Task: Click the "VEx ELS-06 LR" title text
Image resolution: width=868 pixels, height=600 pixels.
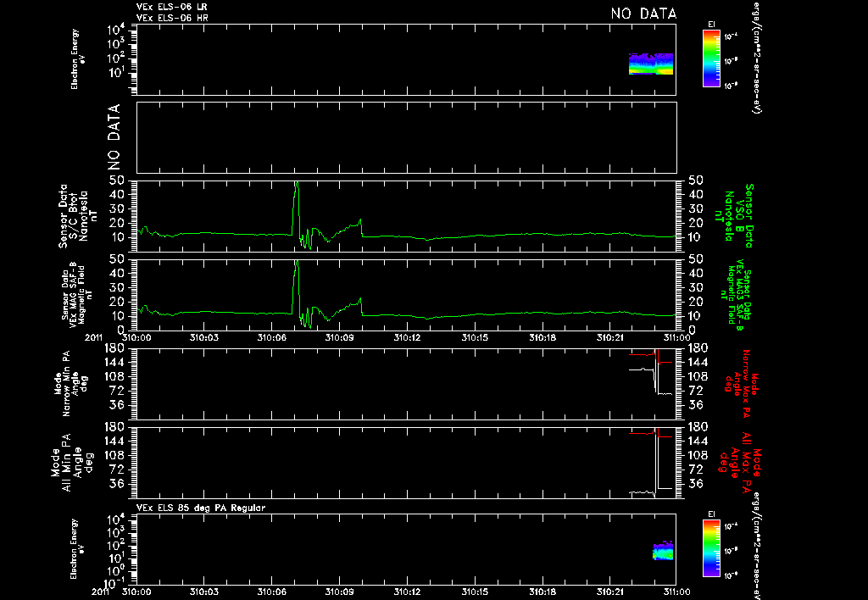Action: click(x=172, y=7)
